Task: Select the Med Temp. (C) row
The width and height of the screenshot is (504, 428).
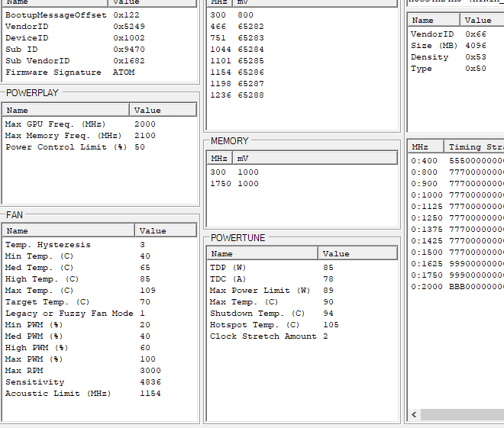Action: [x=100, y=268]
